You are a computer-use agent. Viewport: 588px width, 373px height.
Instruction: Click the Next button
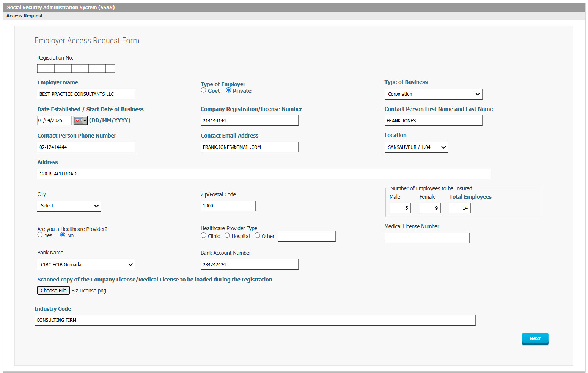coord(535,338)
